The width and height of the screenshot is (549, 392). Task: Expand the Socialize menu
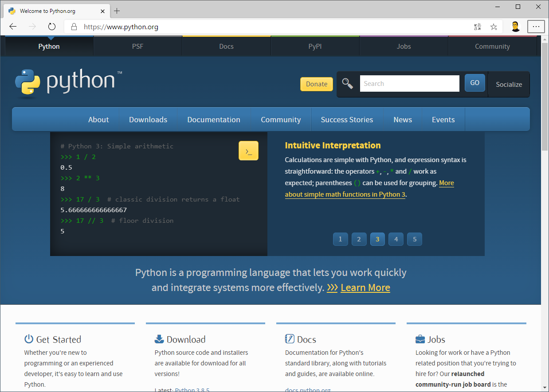tap(509, 84)
